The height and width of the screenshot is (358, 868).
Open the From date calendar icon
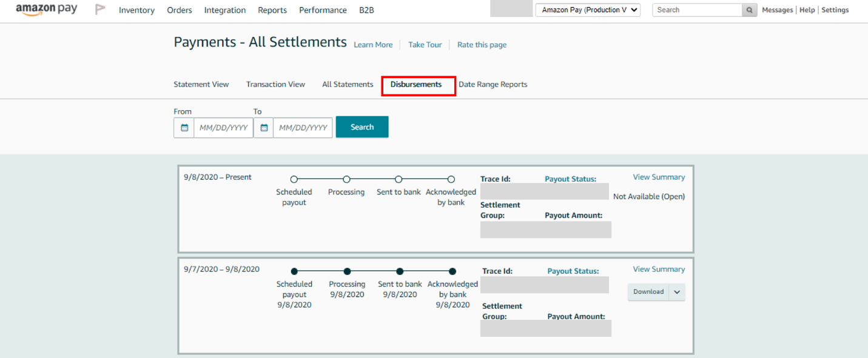[x=184, y=128]
